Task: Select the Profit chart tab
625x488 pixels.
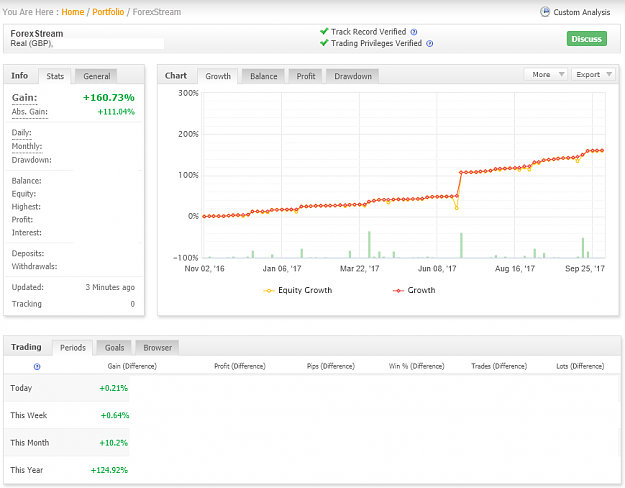Action: (306, 76)
